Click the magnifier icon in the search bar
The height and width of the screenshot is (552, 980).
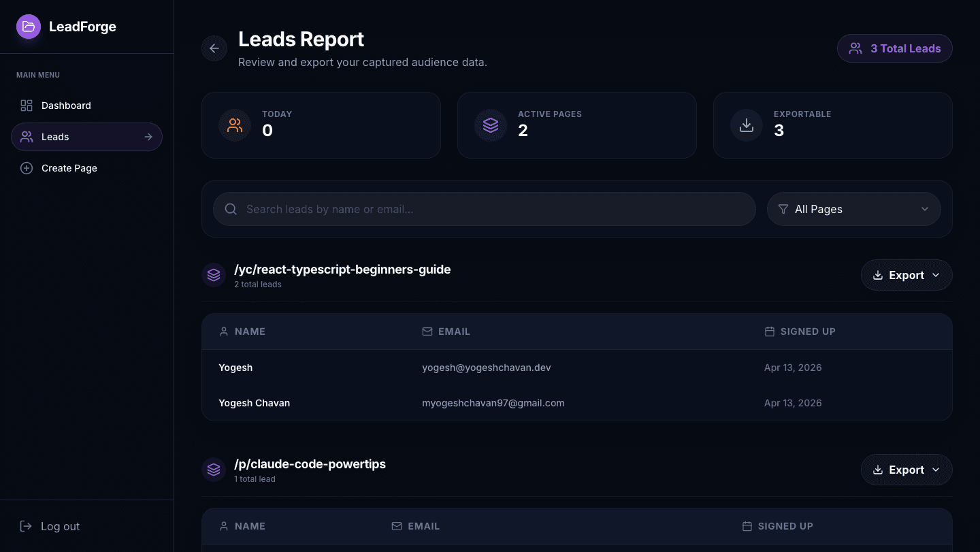point(231,209)
